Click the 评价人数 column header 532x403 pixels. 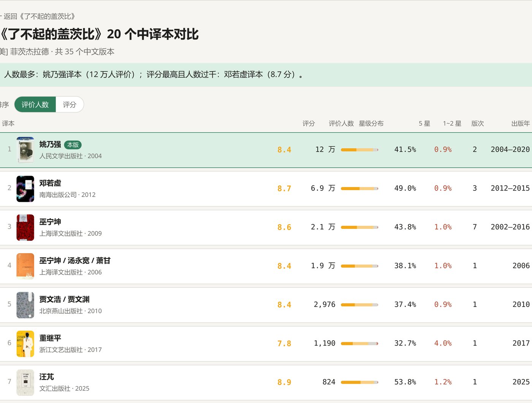pos(341,124)
